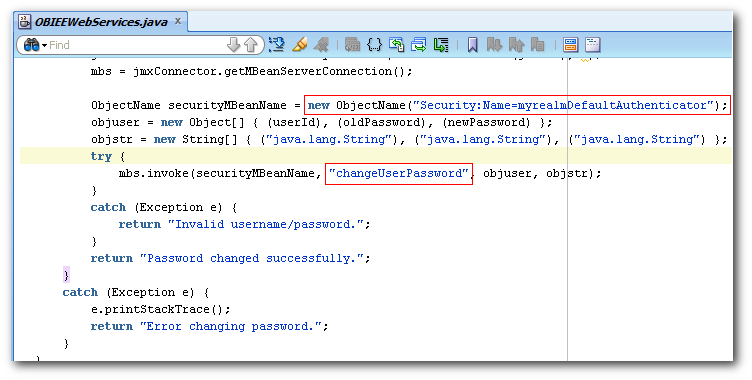
Task: Click the notepad-style last toolbar icon
Action: 593,45
